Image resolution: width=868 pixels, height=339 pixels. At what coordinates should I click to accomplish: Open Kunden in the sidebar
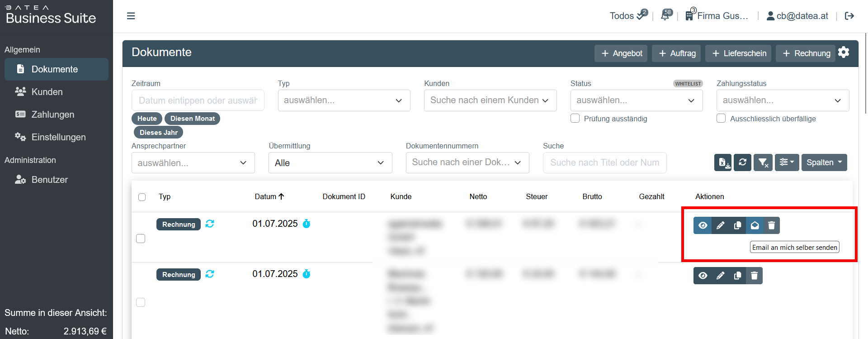[x=47, y=92]
